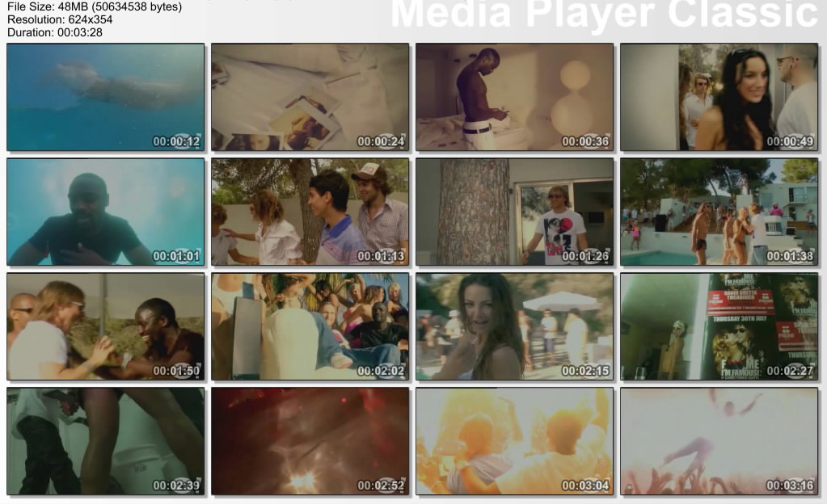Screen dimensions: 827x504
Task: Open the club posters thumbnail at 00:02:27
Action: (719, 326)
